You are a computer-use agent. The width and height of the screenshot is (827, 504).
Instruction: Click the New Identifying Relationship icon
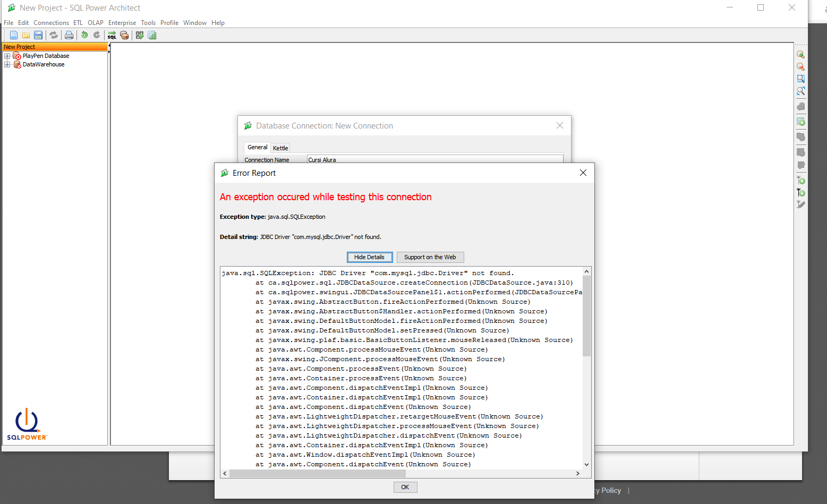(x=801, y=192)
